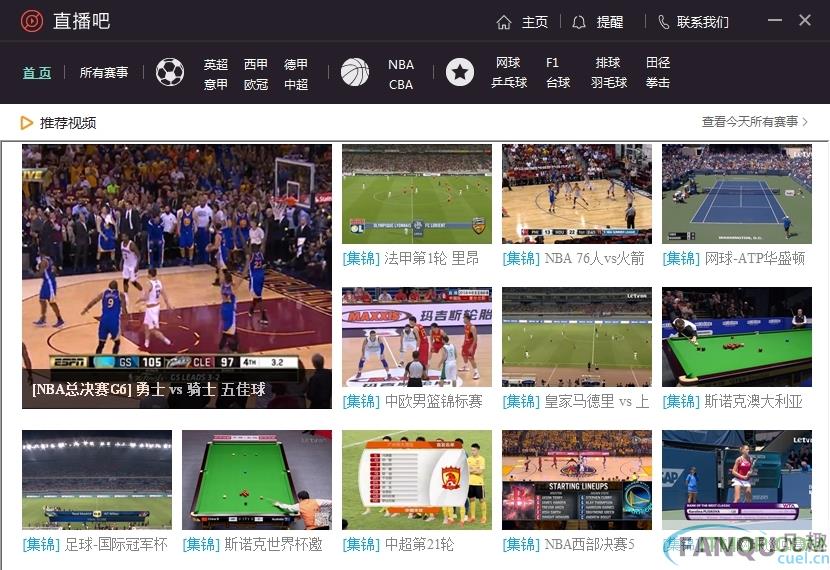
Task: Select the 乒乓球 category link
Action: pyautogui.click(x=509, y=83)
